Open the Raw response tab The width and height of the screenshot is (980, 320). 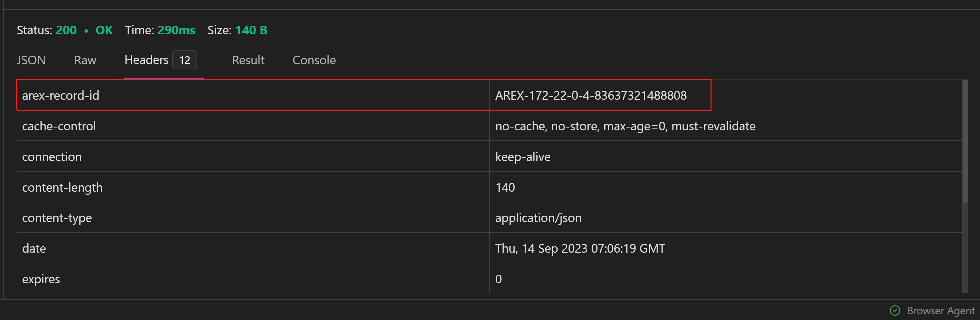85,60
